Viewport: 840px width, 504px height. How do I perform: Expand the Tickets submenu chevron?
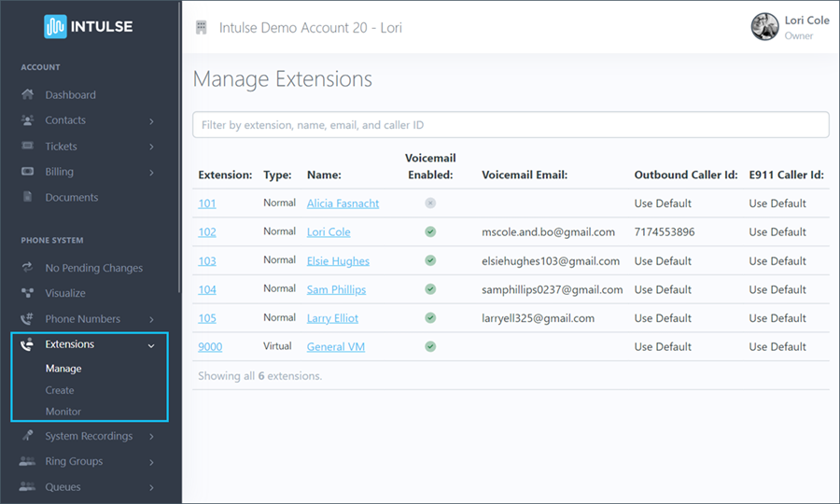point(151,147)
